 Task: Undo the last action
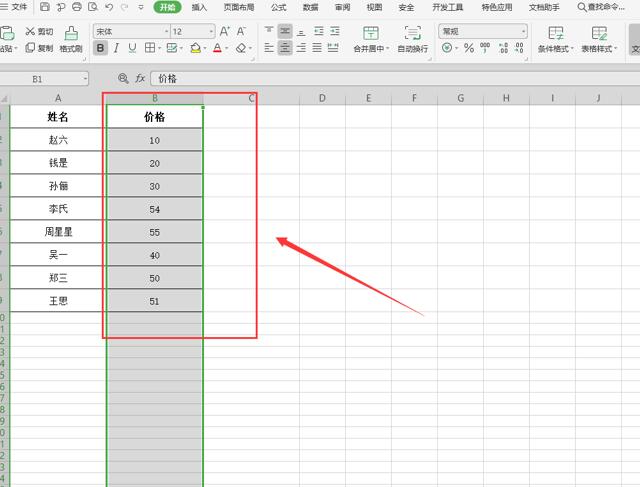[109, 7]
